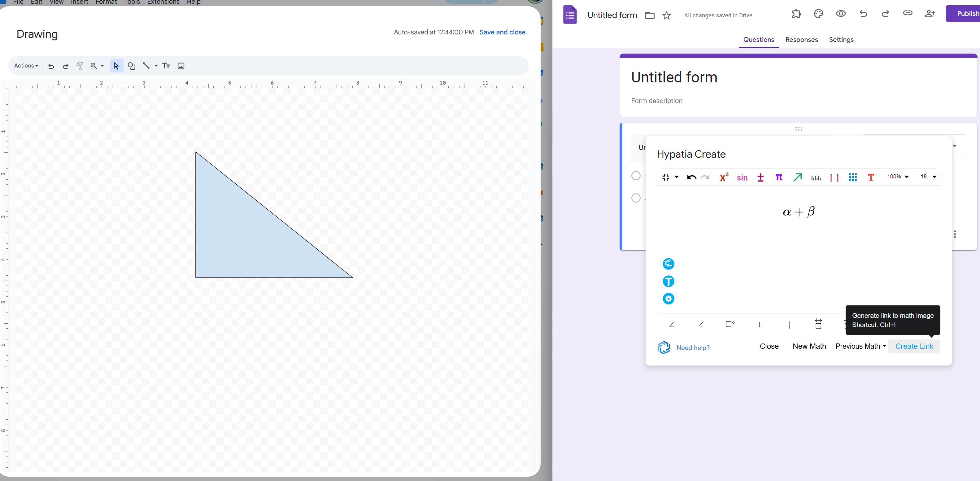This screenshot has height=481, width=980.
Task: Select the second answer option radio button
Action: 635,198
